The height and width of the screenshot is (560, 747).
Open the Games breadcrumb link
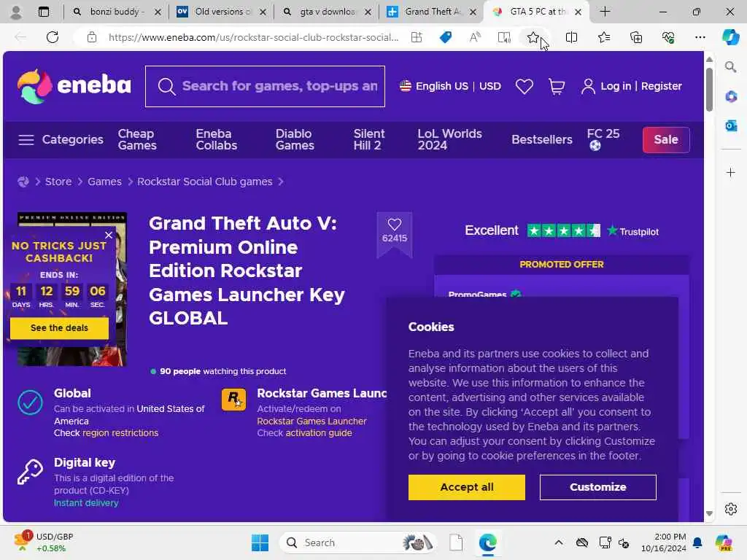point(104,182)
